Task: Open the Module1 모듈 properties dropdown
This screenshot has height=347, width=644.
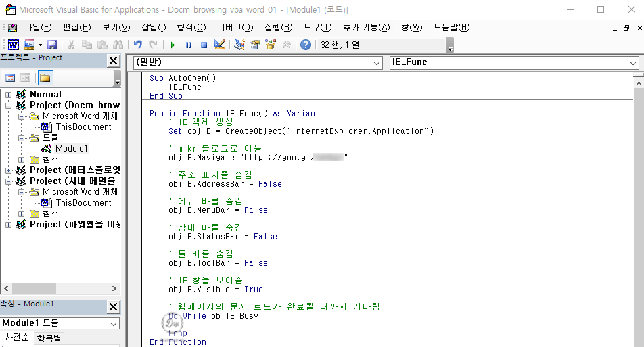Action: click(x=114, y=323)
